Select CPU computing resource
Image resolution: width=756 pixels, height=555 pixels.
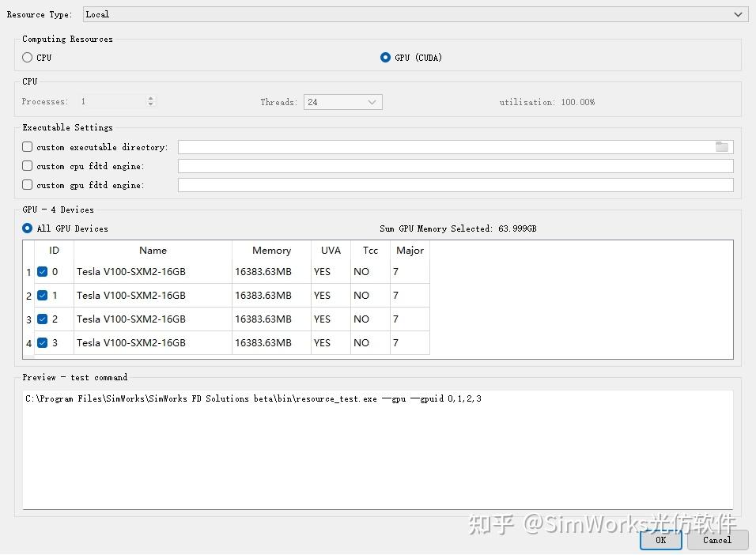pos(27,57)
